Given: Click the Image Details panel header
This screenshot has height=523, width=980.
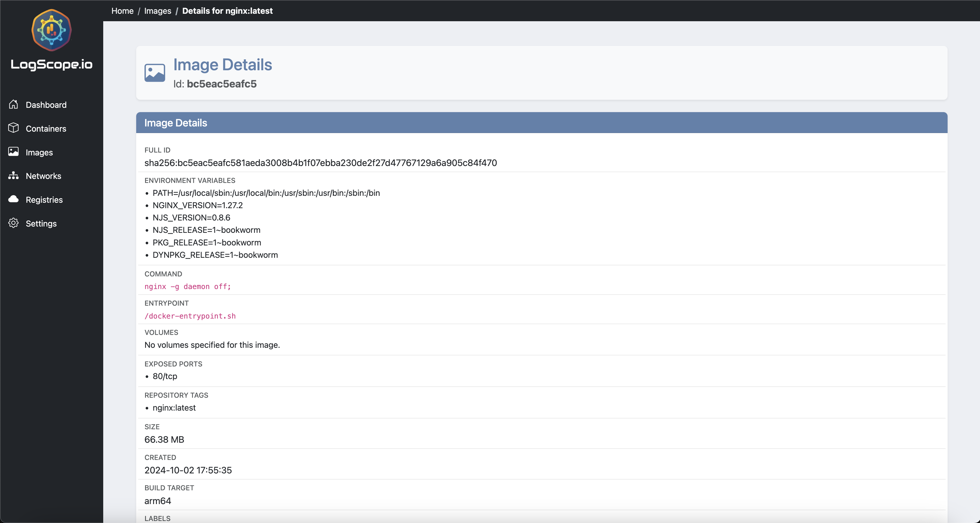Looking at the screenshot, I should click(175, 122).
